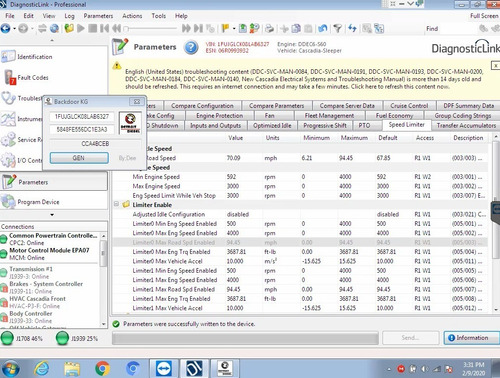Select the Adjusted Idle Configuration value disabled

point(238,214)
